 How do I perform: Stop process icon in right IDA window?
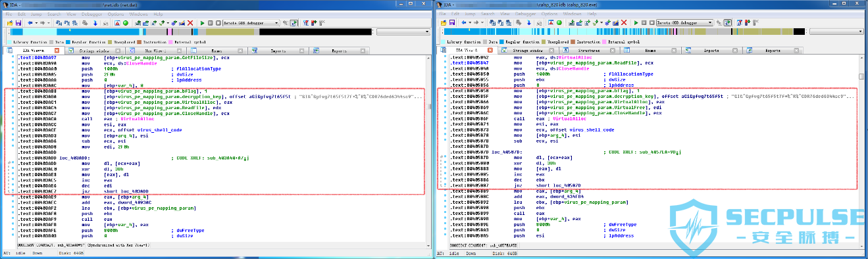pyautogui.click(x=652, y=23)
